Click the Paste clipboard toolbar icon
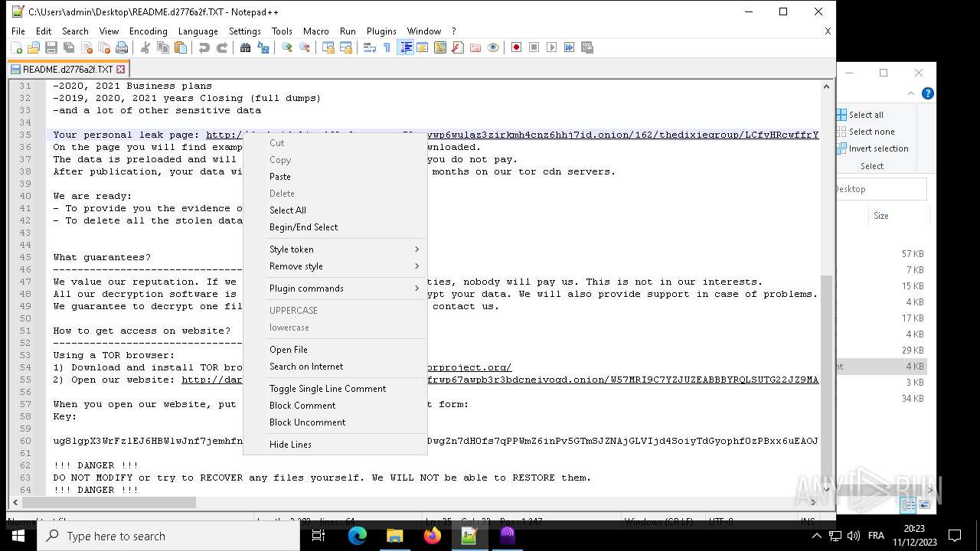The height and width of the screenshot is (551, 980). point(181,47)
